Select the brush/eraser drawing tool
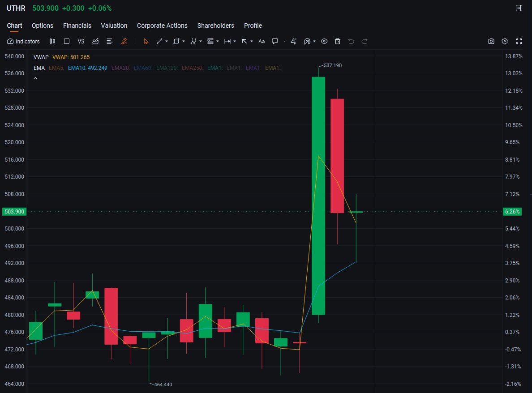The image size is (532, 393). tap(293, 41)
